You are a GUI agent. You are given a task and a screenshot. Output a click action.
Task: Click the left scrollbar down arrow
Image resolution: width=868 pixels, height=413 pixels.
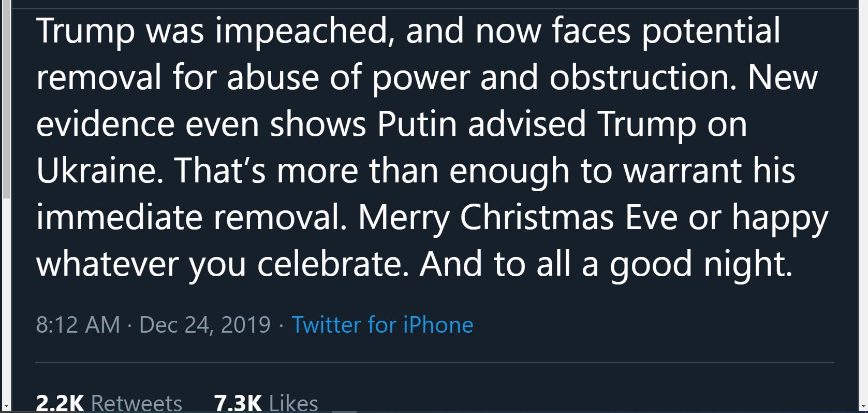pos(5,406)
